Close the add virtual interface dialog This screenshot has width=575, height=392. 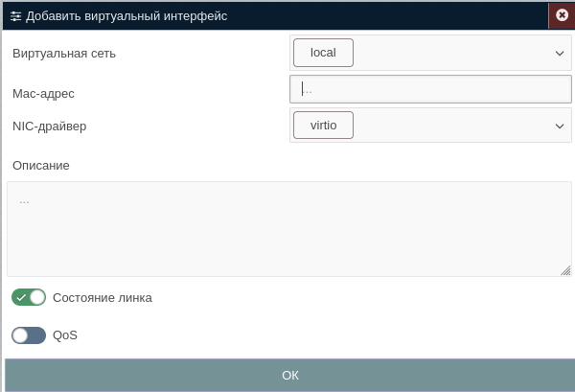tap(562, 15)
